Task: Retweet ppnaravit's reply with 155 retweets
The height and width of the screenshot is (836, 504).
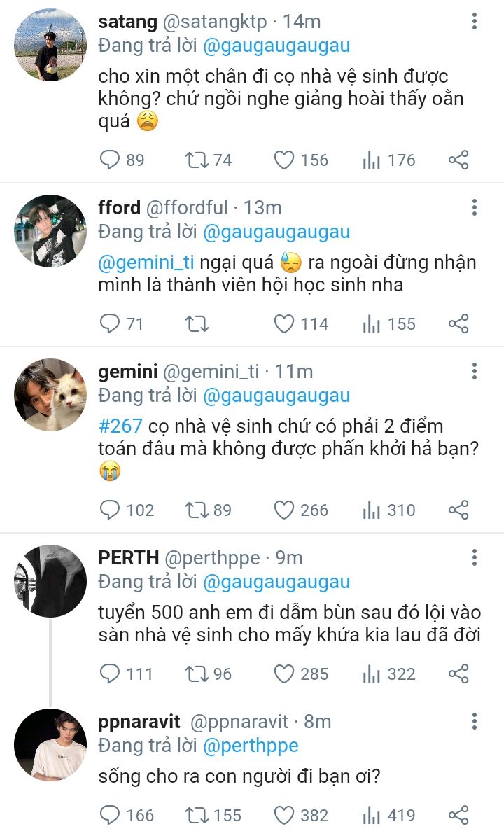Action: point(197,816)
